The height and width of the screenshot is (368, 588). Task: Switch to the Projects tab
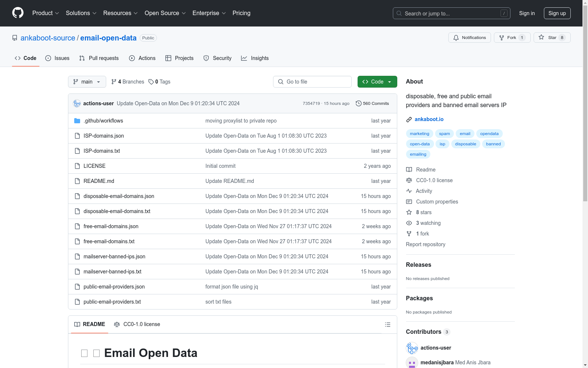[x=179, y=58]
